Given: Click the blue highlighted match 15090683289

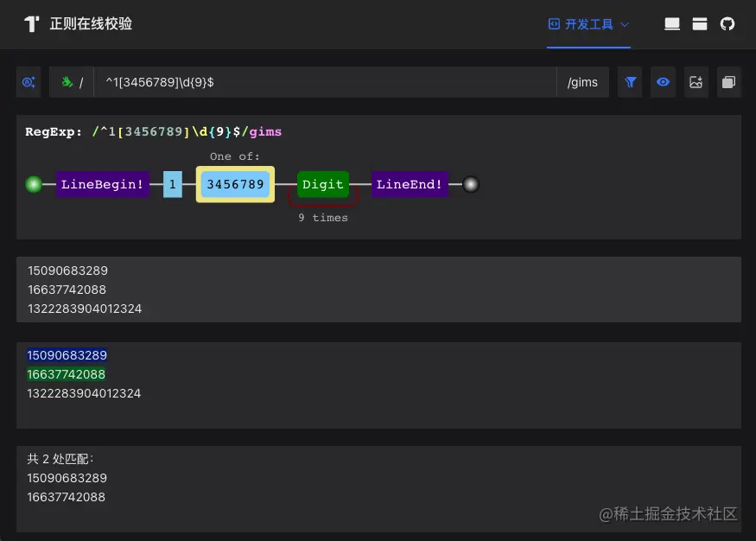Looking at the screenshot, I should 67,355.
